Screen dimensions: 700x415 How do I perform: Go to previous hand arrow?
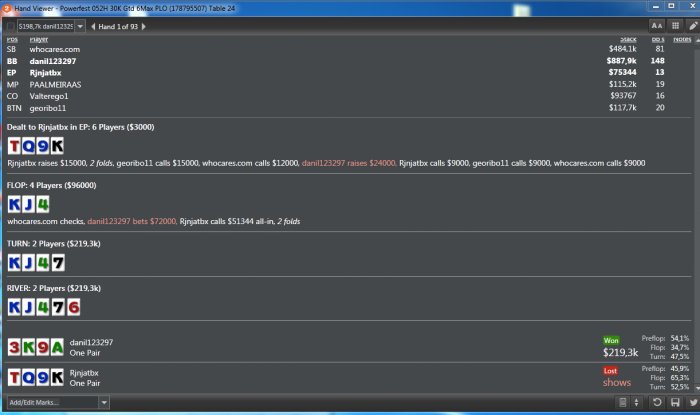click(93, 26)
